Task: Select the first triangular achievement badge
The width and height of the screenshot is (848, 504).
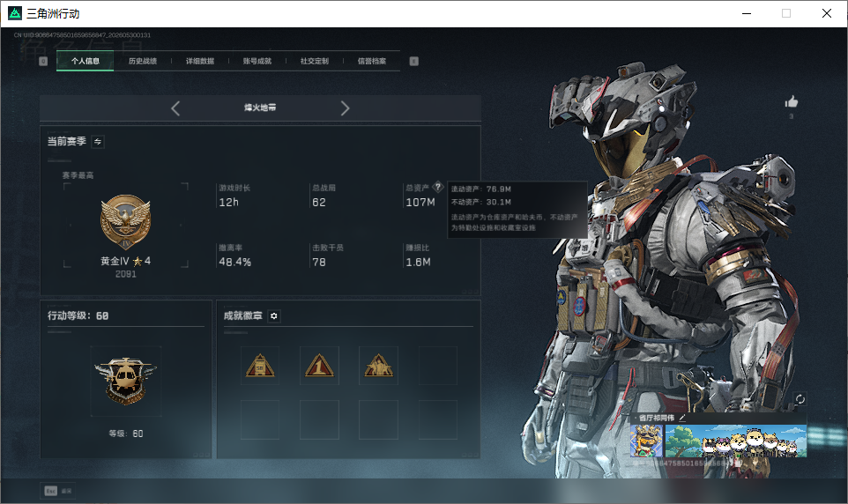Action: coord(260,366)
